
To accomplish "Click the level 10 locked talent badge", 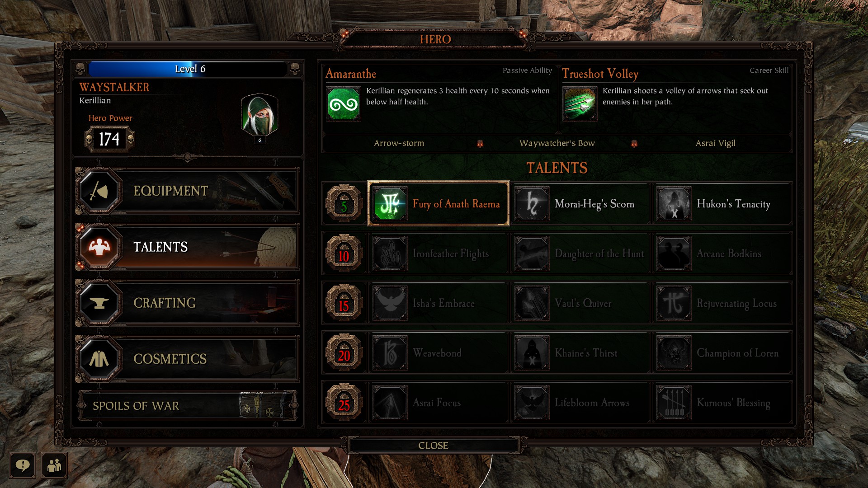I will coord(344,253).
